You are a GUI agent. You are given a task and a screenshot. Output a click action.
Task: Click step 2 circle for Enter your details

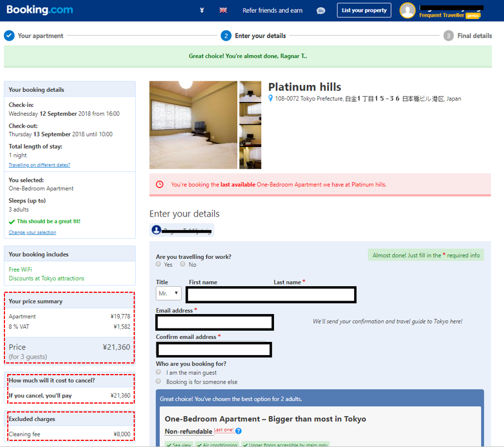click(226, 36)
